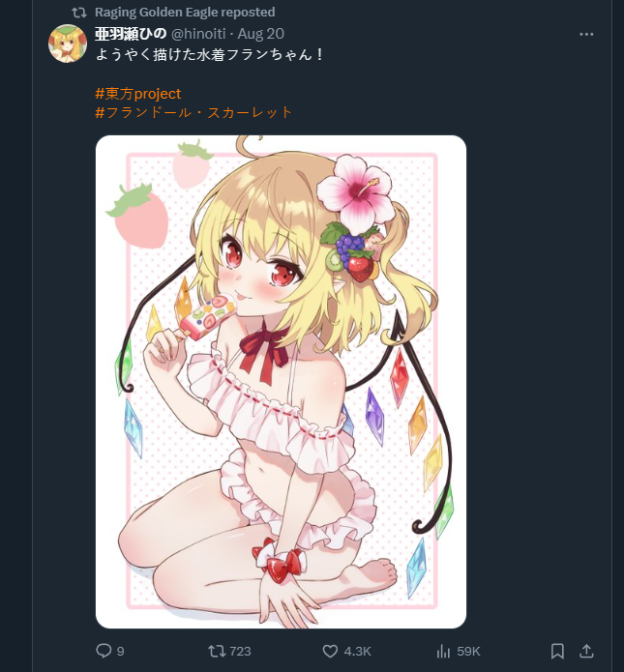
Task: Click the 723 repost count
Action: pos(240,651)
